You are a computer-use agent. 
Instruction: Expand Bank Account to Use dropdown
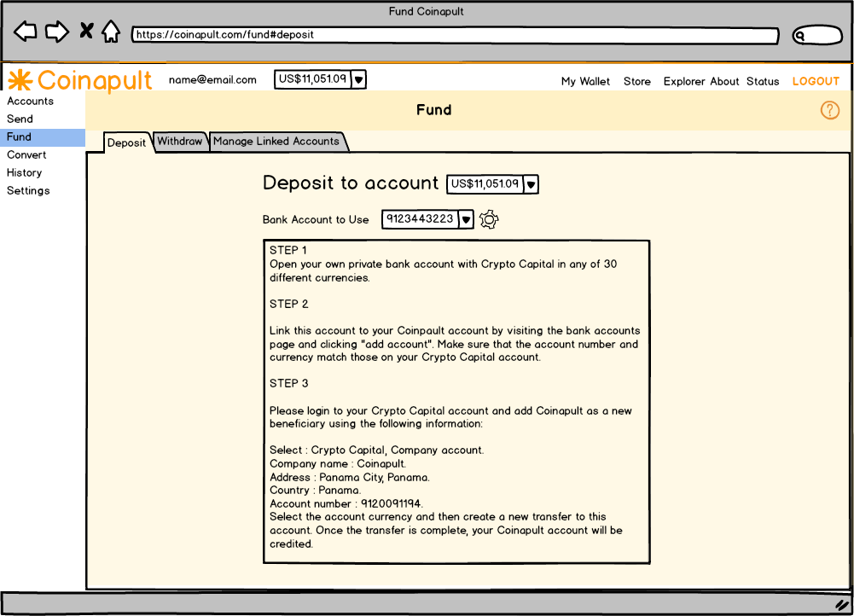tap(466, 219)
